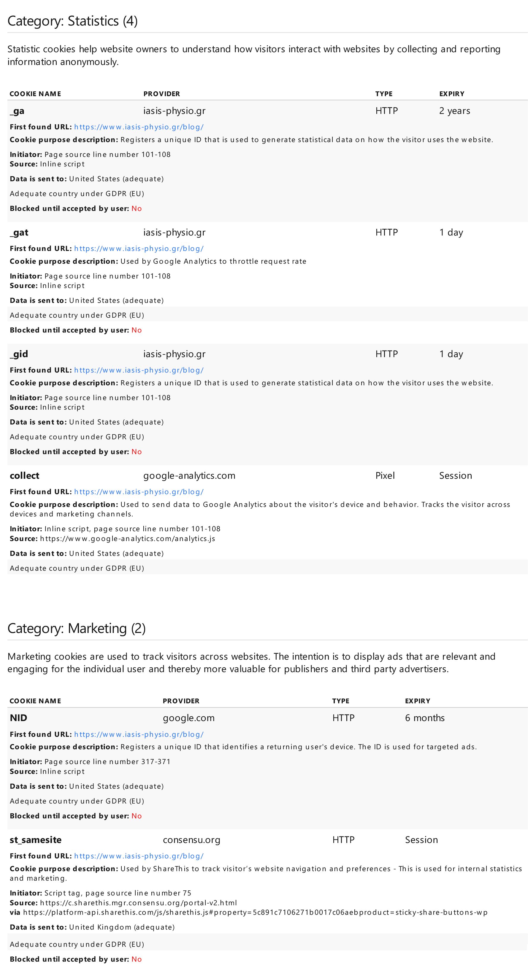528x980 pixels.
Task: Click the NID cookie name
Action: pos(18,718)
